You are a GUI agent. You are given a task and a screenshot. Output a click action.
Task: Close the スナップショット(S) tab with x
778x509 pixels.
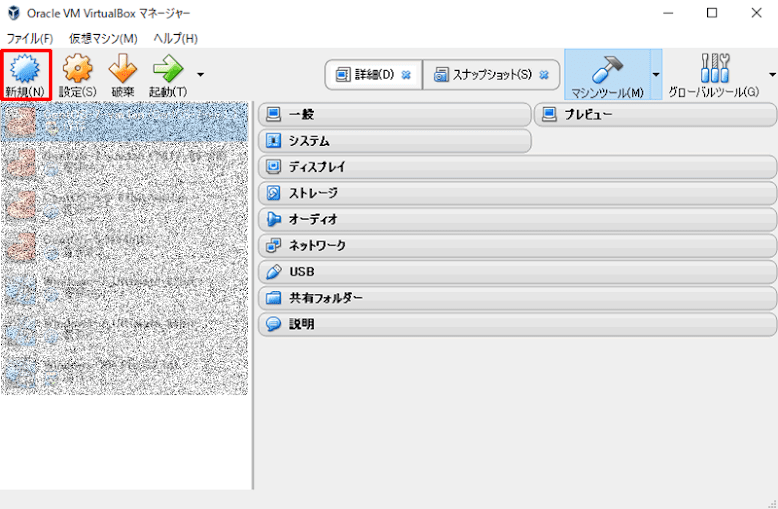tap(544, 75)
